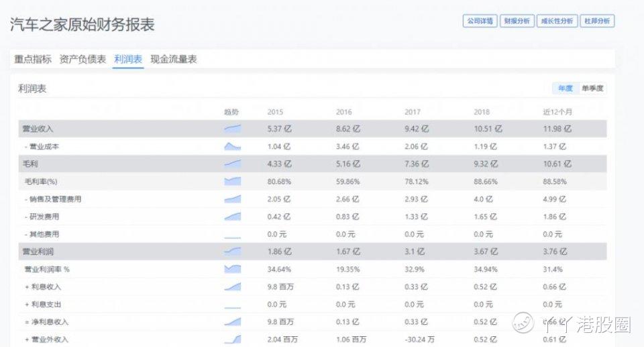This screenshot has width=644, height=347.
Task: Click the 营业收入 trend sparkline
Action: [233, 129]
